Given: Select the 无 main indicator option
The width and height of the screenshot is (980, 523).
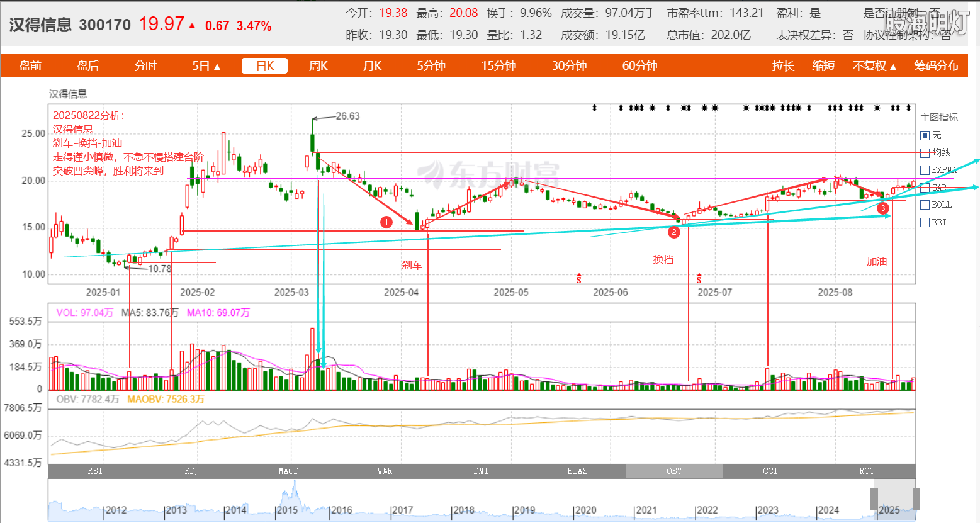Looking at the screenshot, I should [x=925, y=135].
